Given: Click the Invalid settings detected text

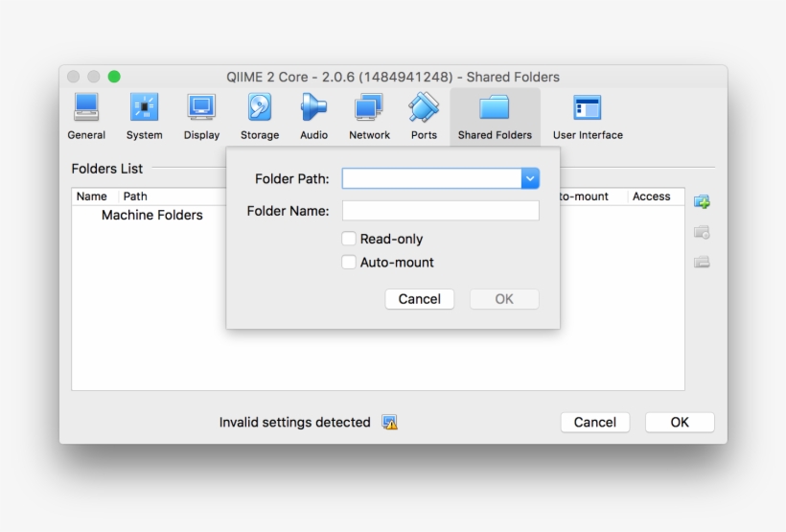Looking at the screenshot, I should 295,422.
